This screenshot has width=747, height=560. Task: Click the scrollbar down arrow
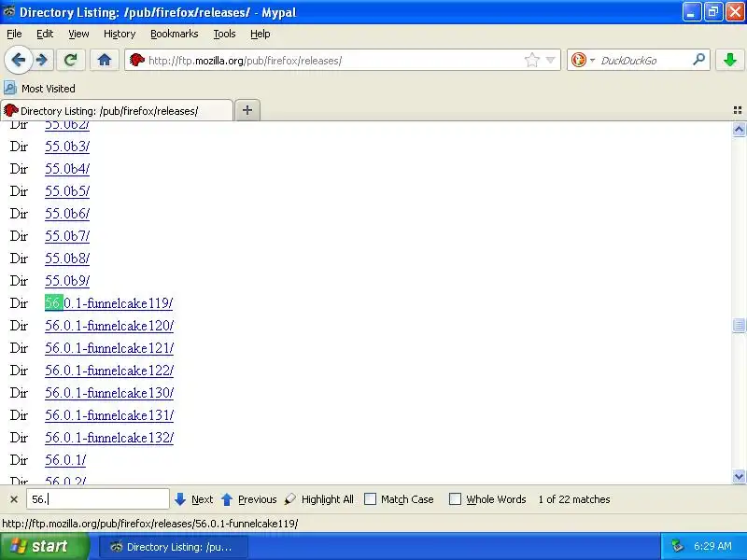(x=739, y=476)
